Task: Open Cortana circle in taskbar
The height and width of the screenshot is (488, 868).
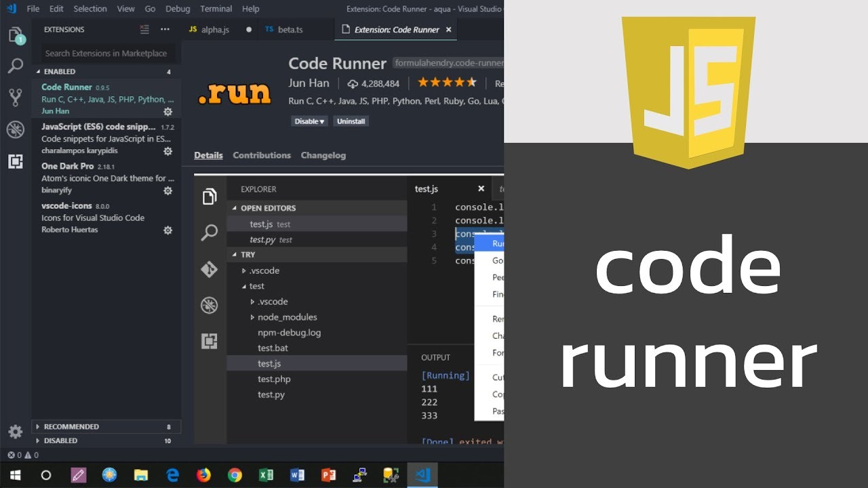Action: pyautogui.click(x=46, y=475)
